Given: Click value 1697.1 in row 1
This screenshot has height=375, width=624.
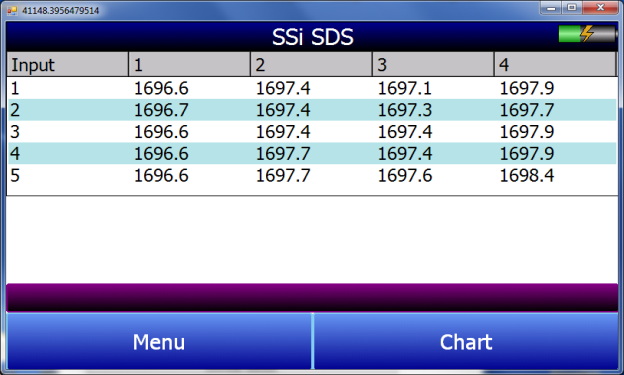Looking at the screenshot, I should click(404, 88).
